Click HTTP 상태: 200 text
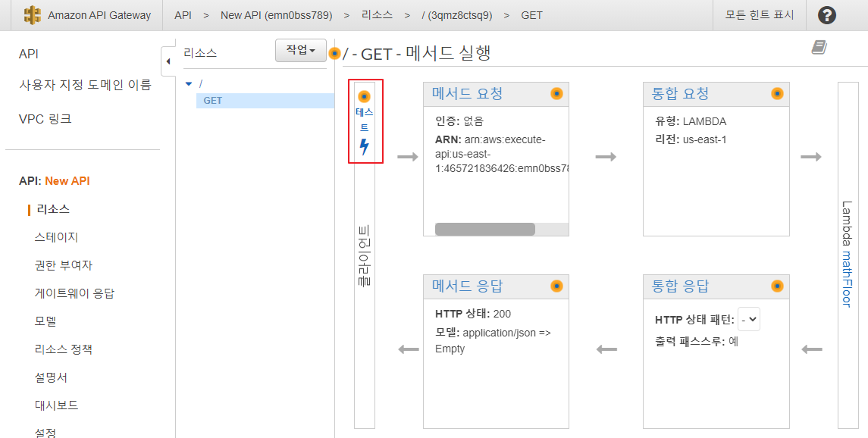The width and height of the screenshot is (868, 438). click(473, 314)
